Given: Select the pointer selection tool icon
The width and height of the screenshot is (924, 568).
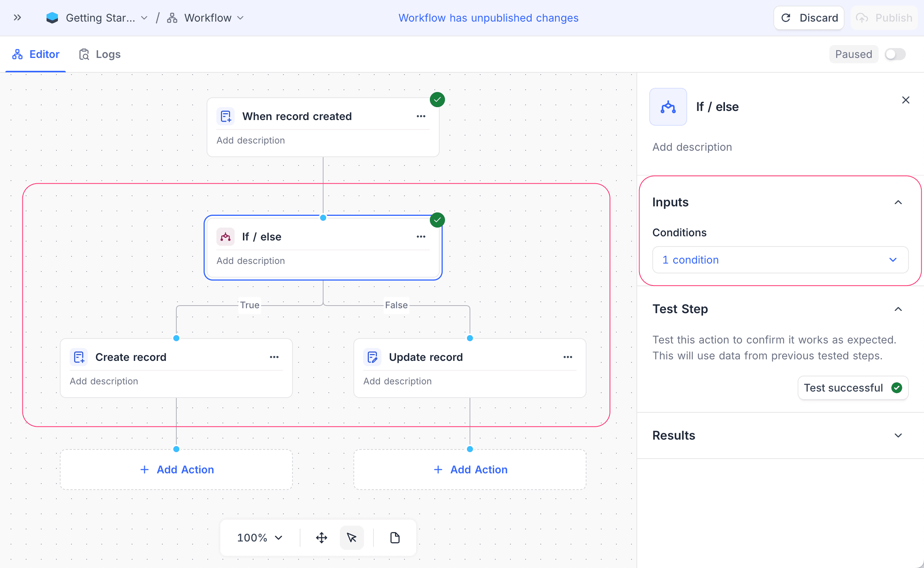Looking at the screenshot, I should tap(352, 537).
